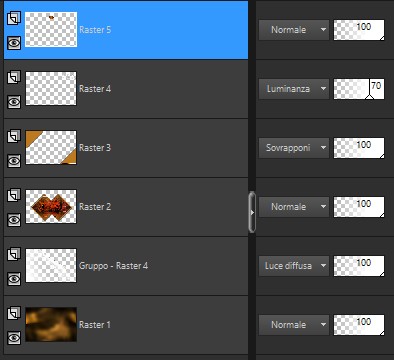Click the Raster 5 layer name
Viewport: 394px width, 360px height.
coord(95,30)
